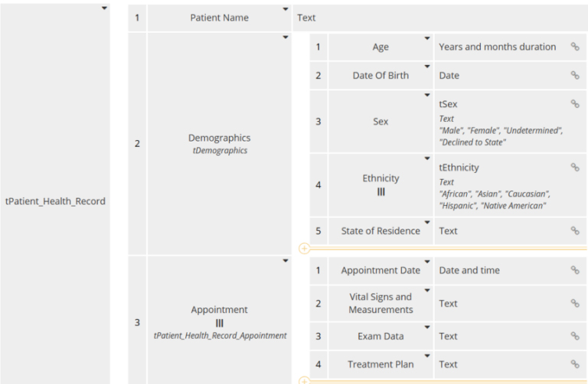Click the plus icon below State of Residence
Image resolution: width=588 pixels, height=384 pixels.
[x=303, y=248]
